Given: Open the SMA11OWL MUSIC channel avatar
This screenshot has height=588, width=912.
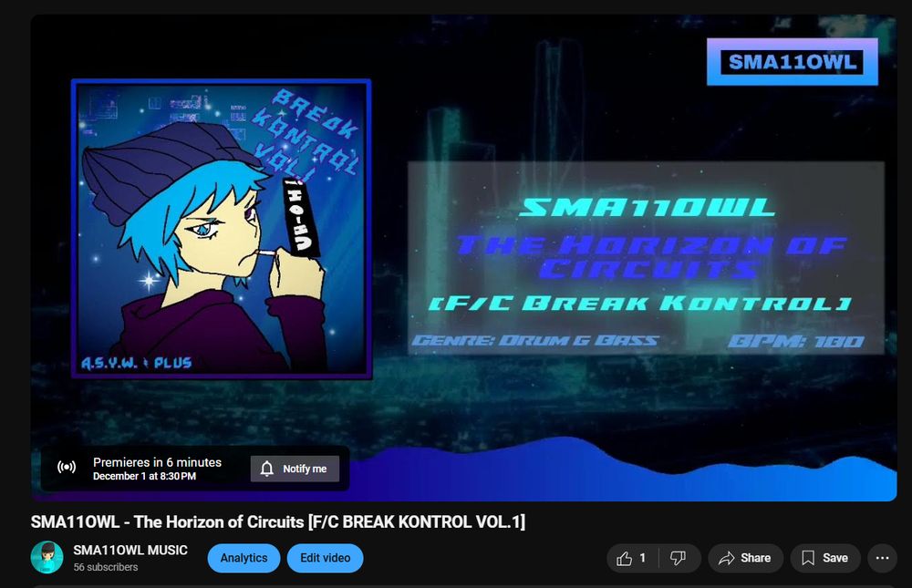Looking at the screenshot, I should [47, 557].
